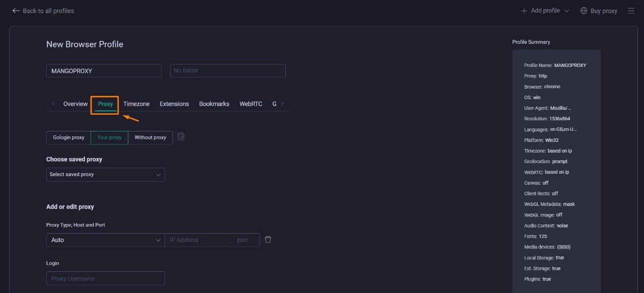The height and width of the screenshot is (293, 644).
Task: Open the Auto proxy type dropdown
Action: [105, 240]
